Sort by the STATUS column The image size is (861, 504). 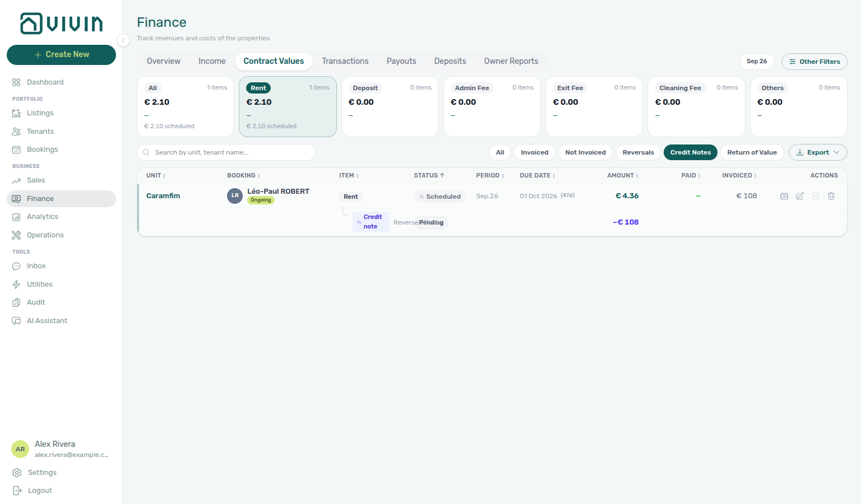coord(429,176)
